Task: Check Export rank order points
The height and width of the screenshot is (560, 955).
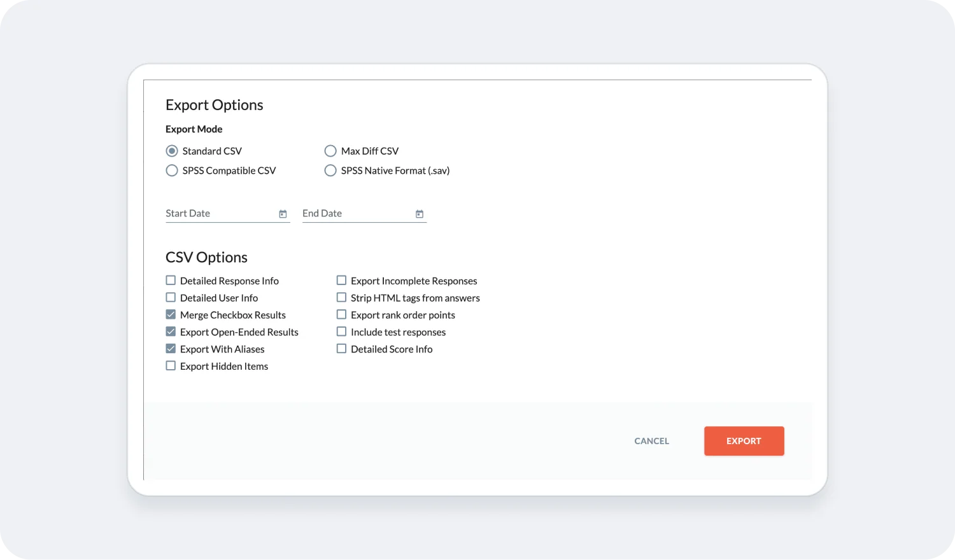Action: pyautogui.click(x=341, y=314)
